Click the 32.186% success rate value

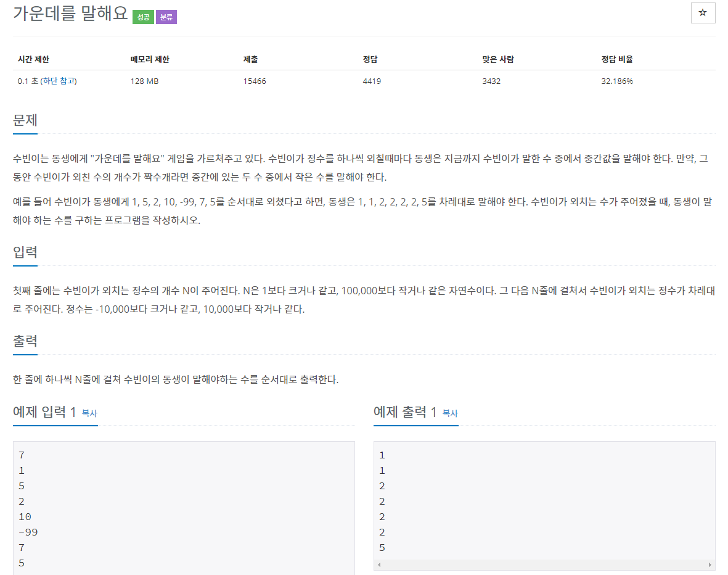[x=617, y=81]
